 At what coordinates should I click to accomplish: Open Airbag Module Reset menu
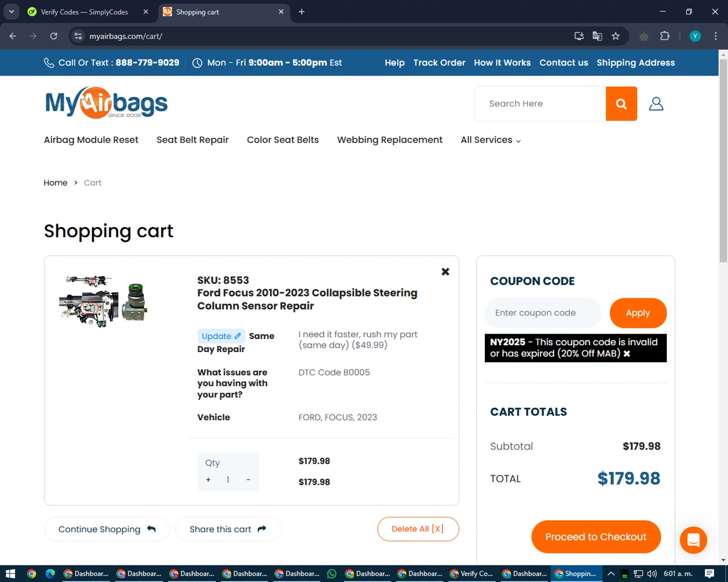[x=91, y=140]
